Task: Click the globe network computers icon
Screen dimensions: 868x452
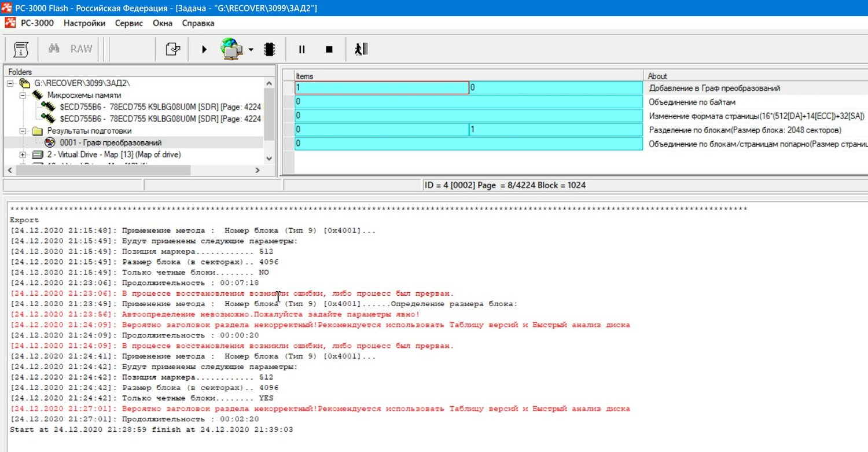Action: pyautogui.click(x=232, y=49)
